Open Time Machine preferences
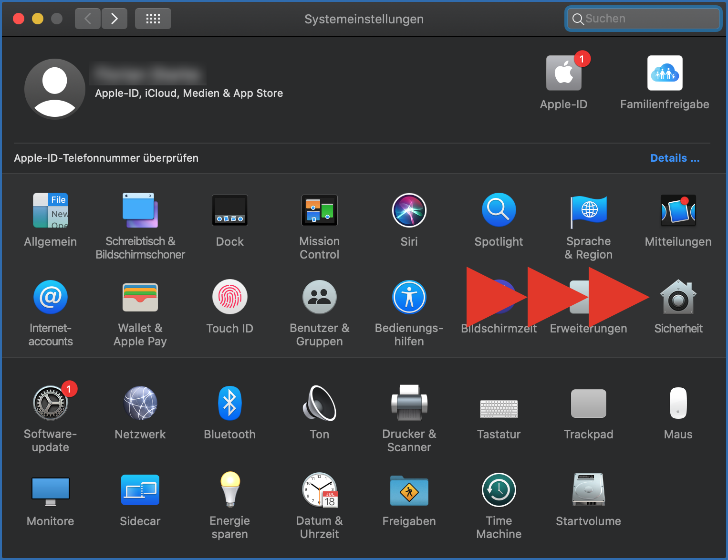 pos(499,490)
